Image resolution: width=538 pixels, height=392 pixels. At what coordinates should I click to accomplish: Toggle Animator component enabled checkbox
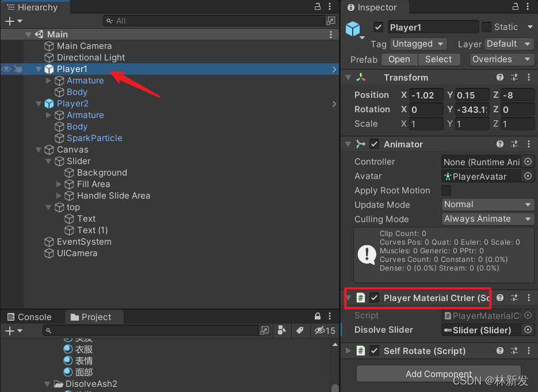[375, 144]
